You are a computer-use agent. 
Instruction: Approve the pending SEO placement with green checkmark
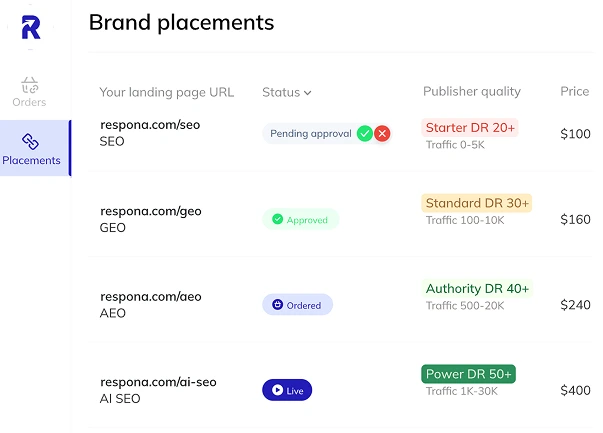[x=365, y=133]
